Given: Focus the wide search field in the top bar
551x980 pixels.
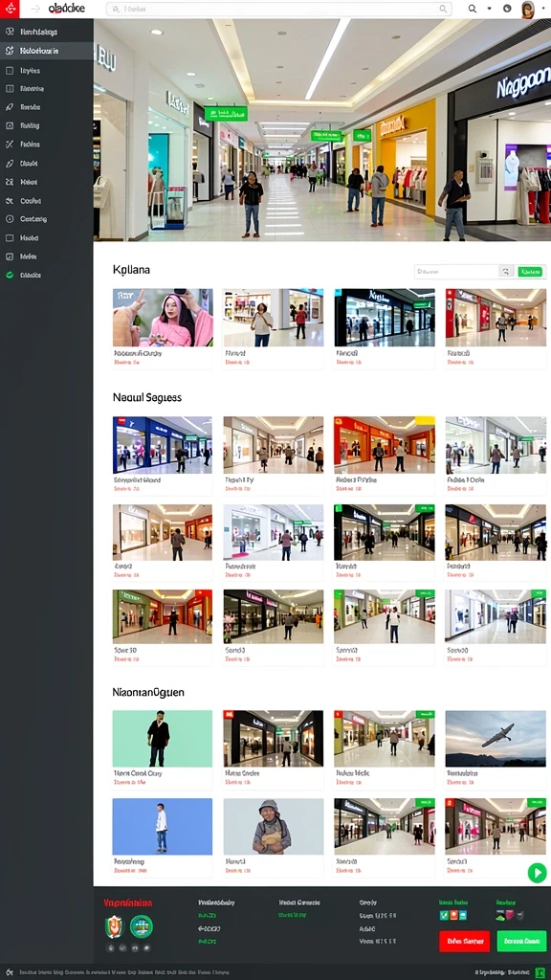Looking at the screenshot, I should [x=278, y=9].
